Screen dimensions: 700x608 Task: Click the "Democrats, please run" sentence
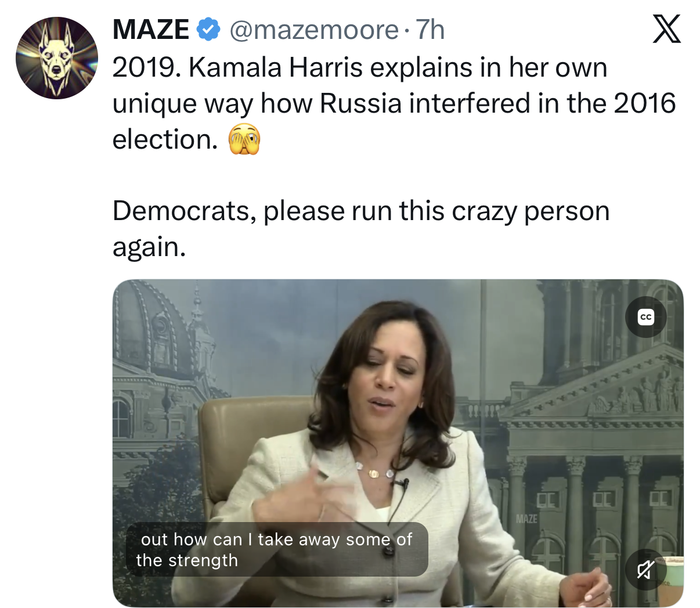point(360,211)
